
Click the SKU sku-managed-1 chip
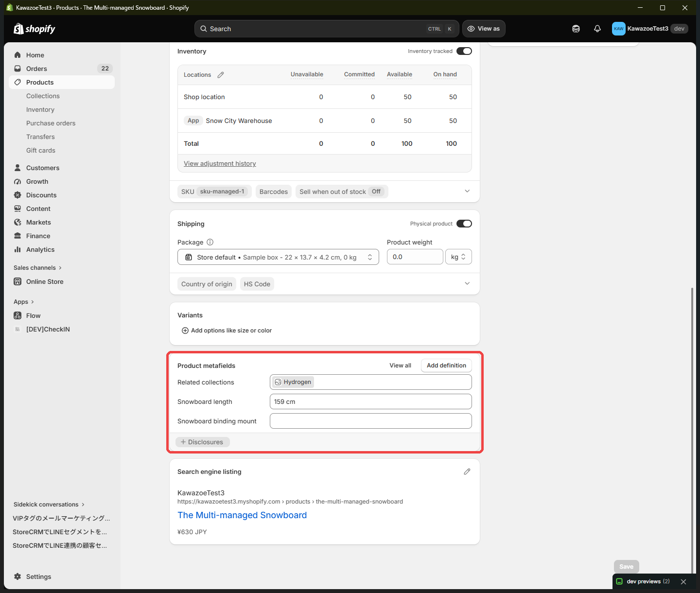tap(214, 192)
